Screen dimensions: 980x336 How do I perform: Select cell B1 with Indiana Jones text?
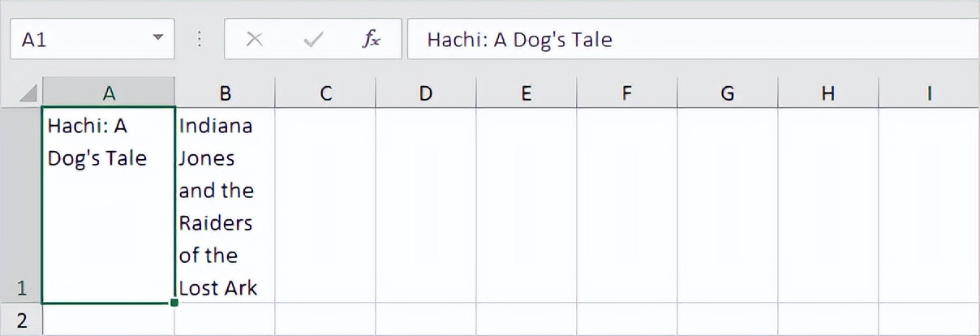(x=225, y=206)
